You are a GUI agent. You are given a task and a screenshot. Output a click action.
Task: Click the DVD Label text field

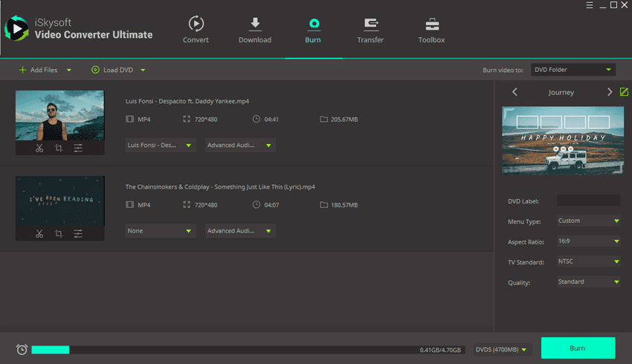[588, 201]
